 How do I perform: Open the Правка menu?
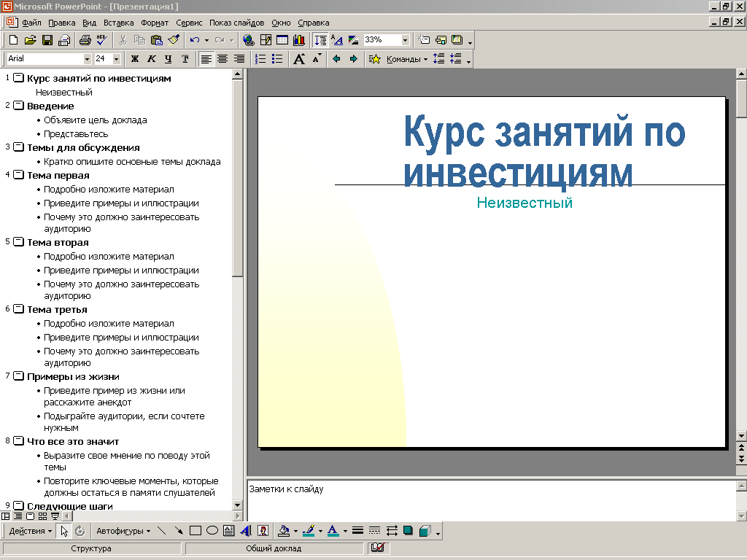click(62, 23)
